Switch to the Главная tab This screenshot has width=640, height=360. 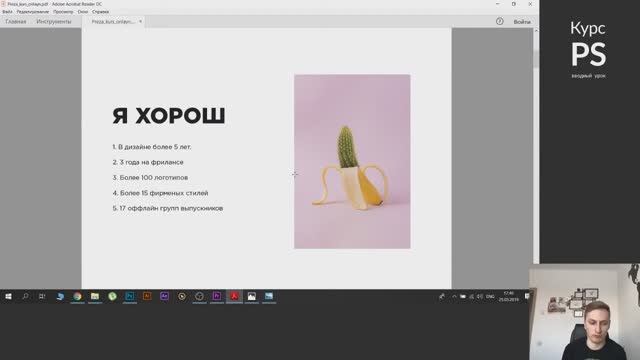pyautogui.click(x=16, y=22)
